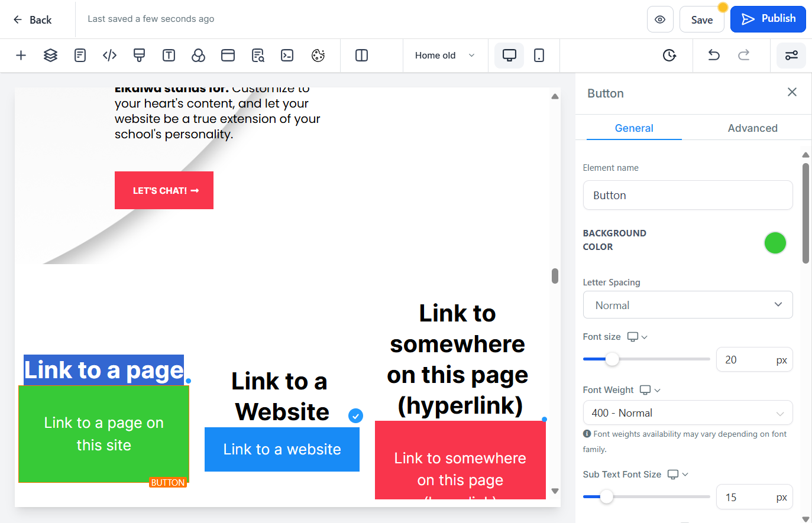
Task: Open the document page icon in toolbar
Action: tap(80, 56)
